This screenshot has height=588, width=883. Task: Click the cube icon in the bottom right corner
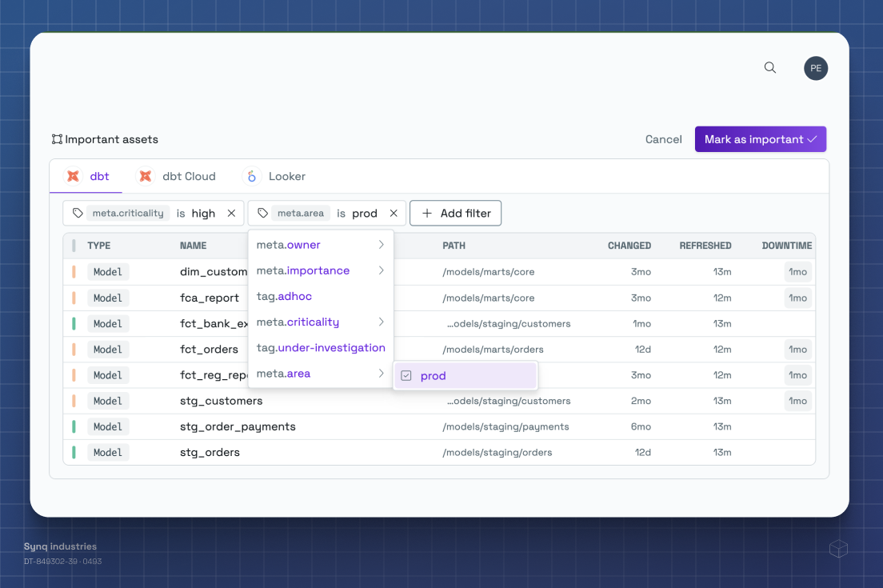coord(838,549)
